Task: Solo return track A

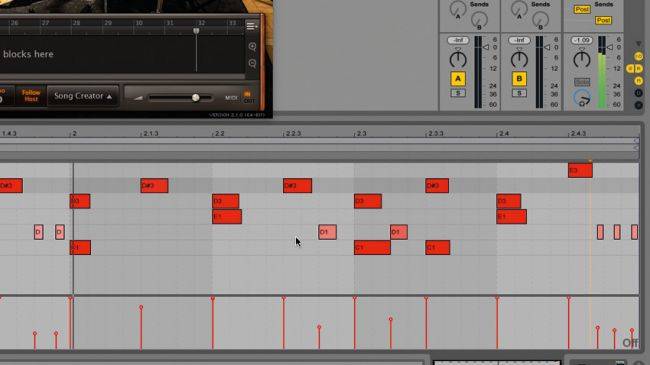Action: [x=458, y=93]
